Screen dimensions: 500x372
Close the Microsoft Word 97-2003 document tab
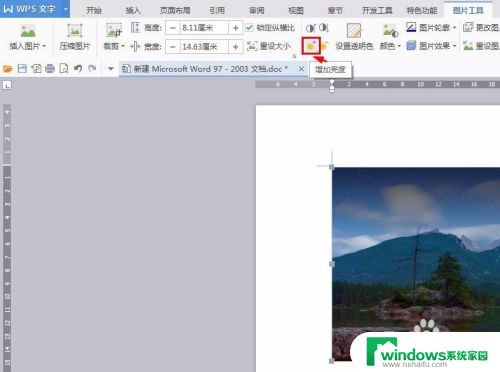coord(301,69)
